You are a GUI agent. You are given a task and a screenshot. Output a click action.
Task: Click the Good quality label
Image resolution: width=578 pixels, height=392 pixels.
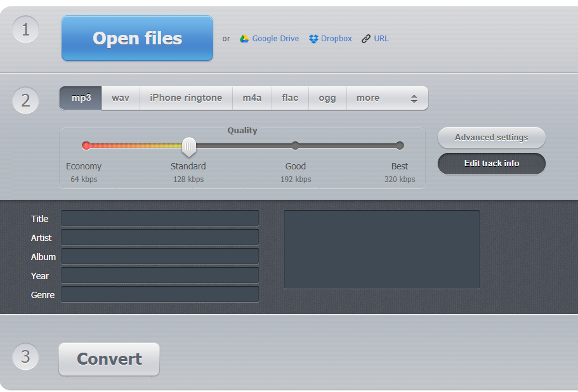pyautogui.click(x=296, y=167)
